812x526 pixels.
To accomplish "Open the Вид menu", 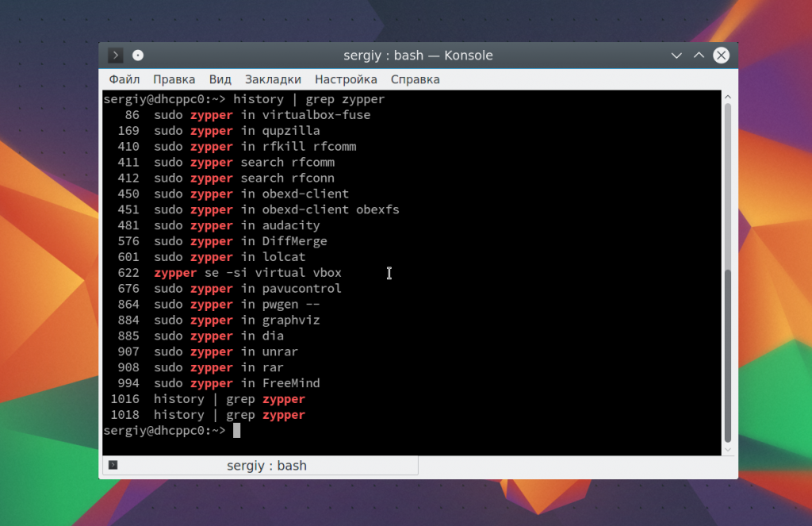I will (x=220, y=79).
